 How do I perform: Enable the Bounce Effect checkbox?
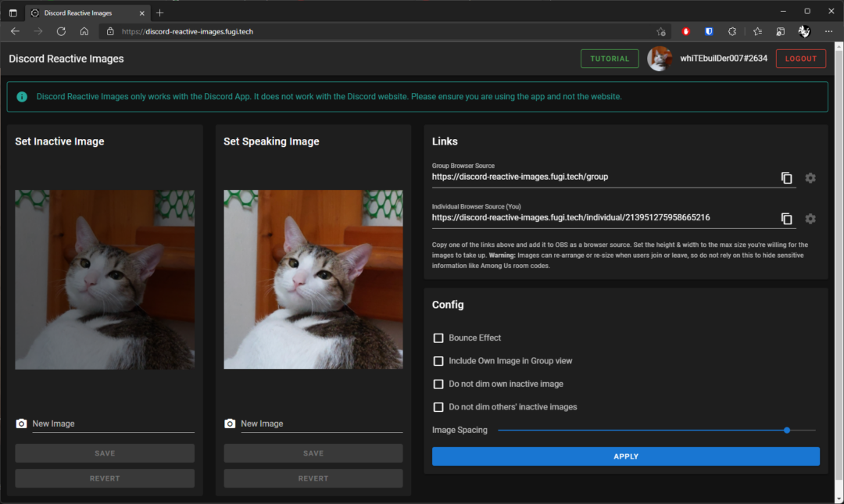click(x=438, y=338)
